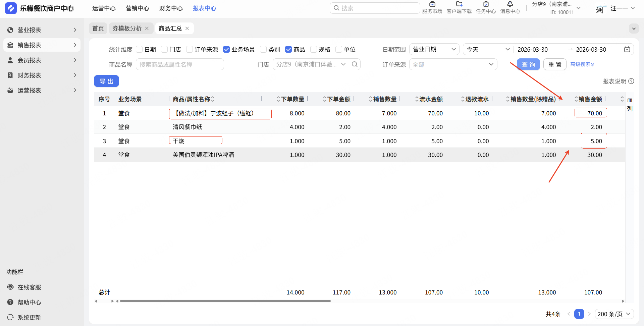
Task: Expand the 订单来源 dropdown
Action: point(453,64)
